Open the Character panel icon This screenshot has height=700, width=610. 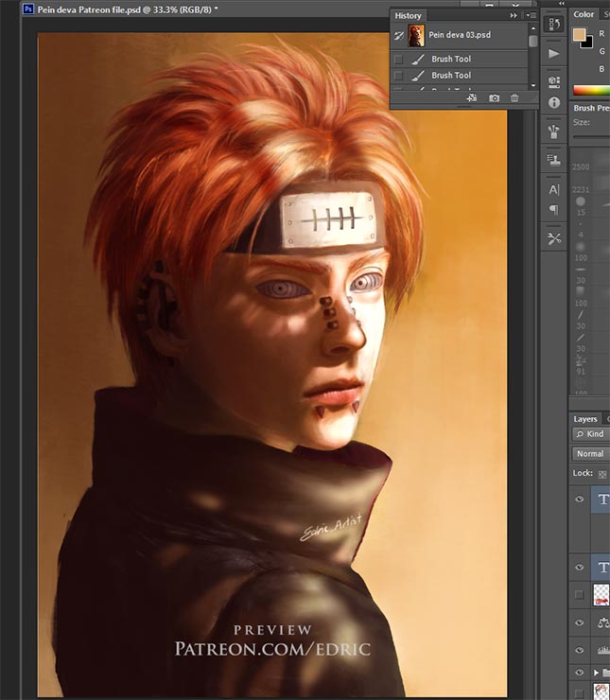pos(554,190)
